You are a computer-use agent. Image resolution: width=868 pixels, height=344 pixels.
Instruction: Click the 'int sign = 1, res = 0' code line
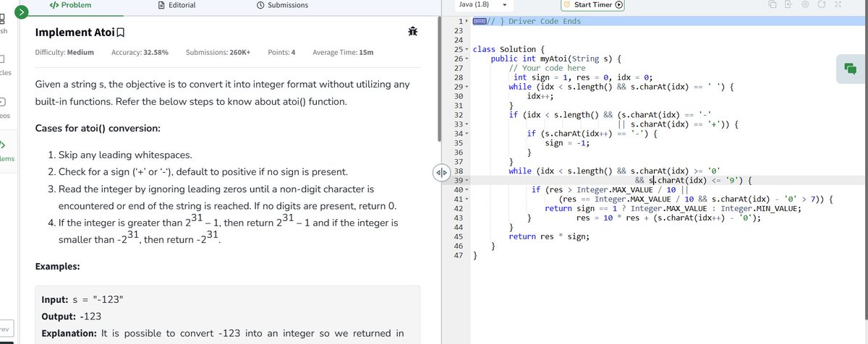(x=583, y=77)
